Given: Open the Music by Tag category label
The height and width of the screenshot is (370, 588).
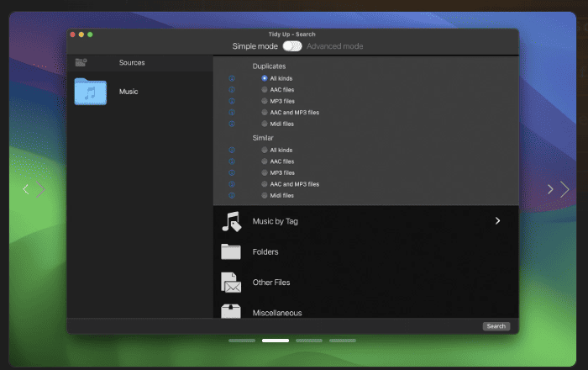Looking at the screenshot, I should pos(276,221).
